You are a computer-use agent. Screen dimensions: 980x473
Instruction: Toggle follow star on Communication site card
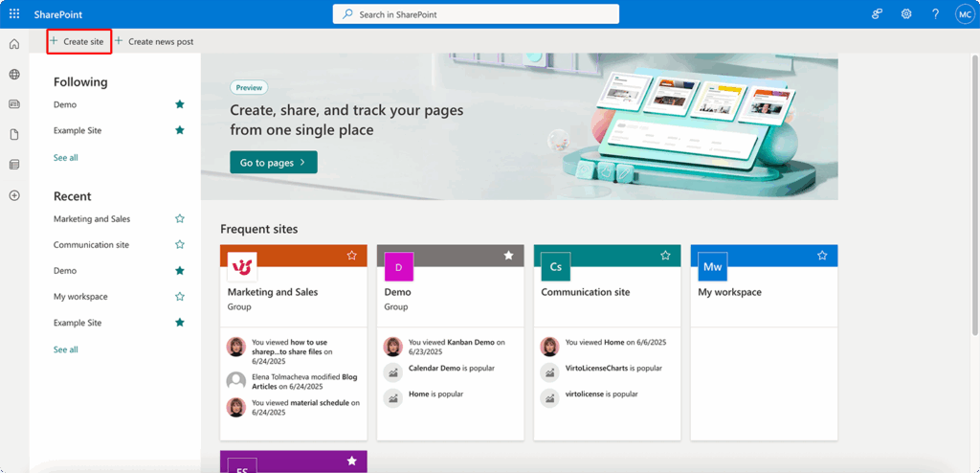coord(665,256)
